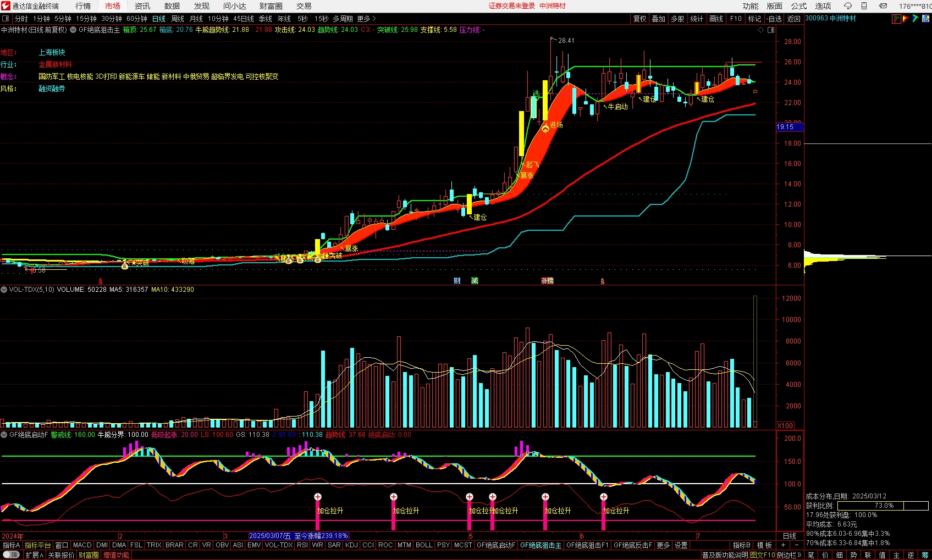
Task: Switch to the 分时 intraday view
Action: coord(21,19)
